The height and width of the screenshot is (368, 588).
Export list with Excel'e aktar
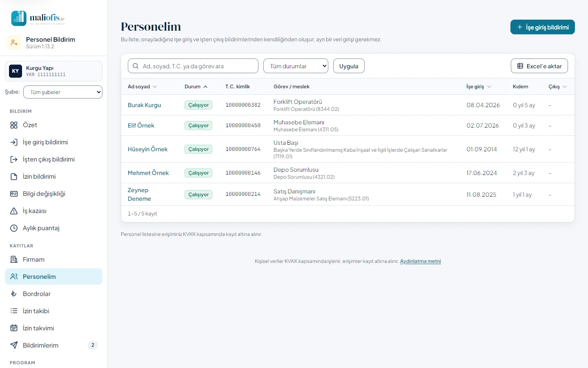coord(539,66)
